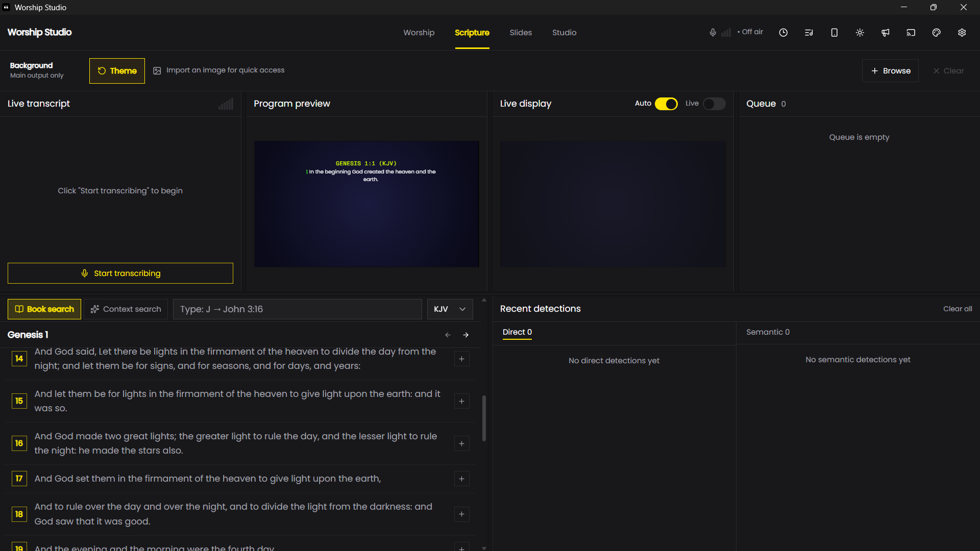Select the Direct 0 detections tab
Image resolution: width=980 pixels, height=551 pixels.
click(x=517, y=332)
